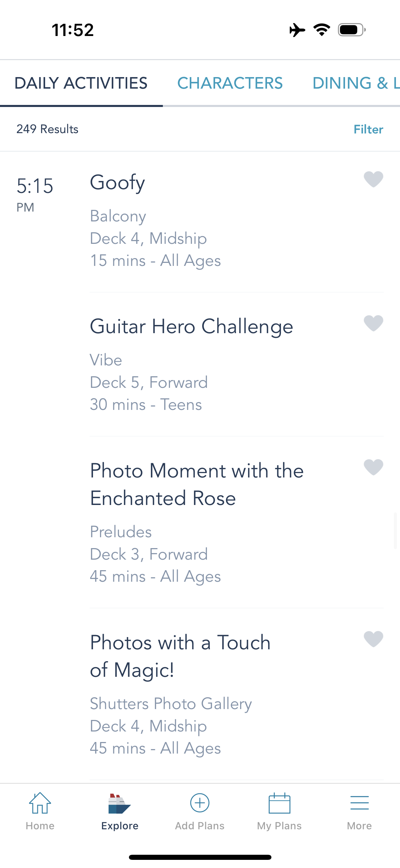Tap the Home house icon
This screenshot has width=400, height=868.
tap(40, 803)
